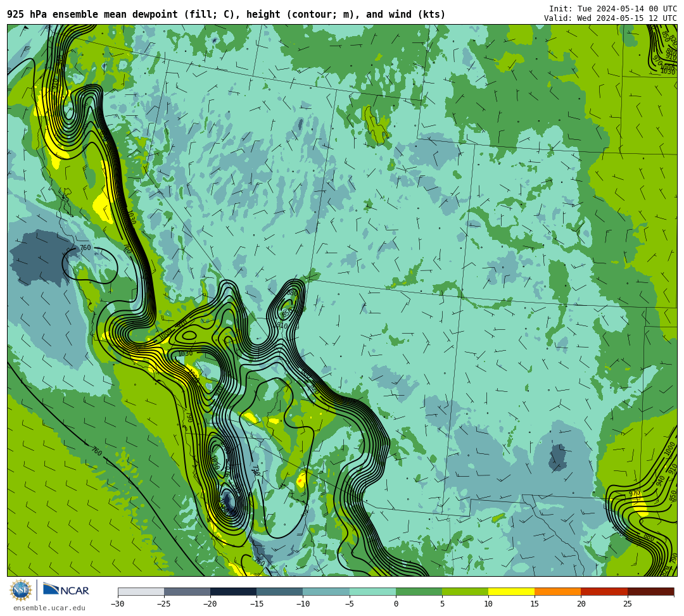
Task: Click the -20 to -15 dark navy legend swatch
Action: [x=233, y=591]
